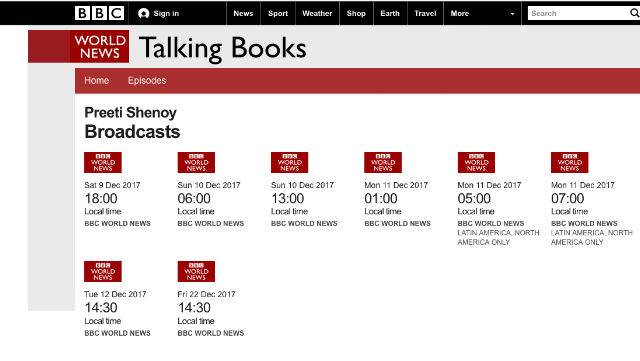The image size is (640, 361).
Task: Expand the More dropdown arrow
Action: 512,14
